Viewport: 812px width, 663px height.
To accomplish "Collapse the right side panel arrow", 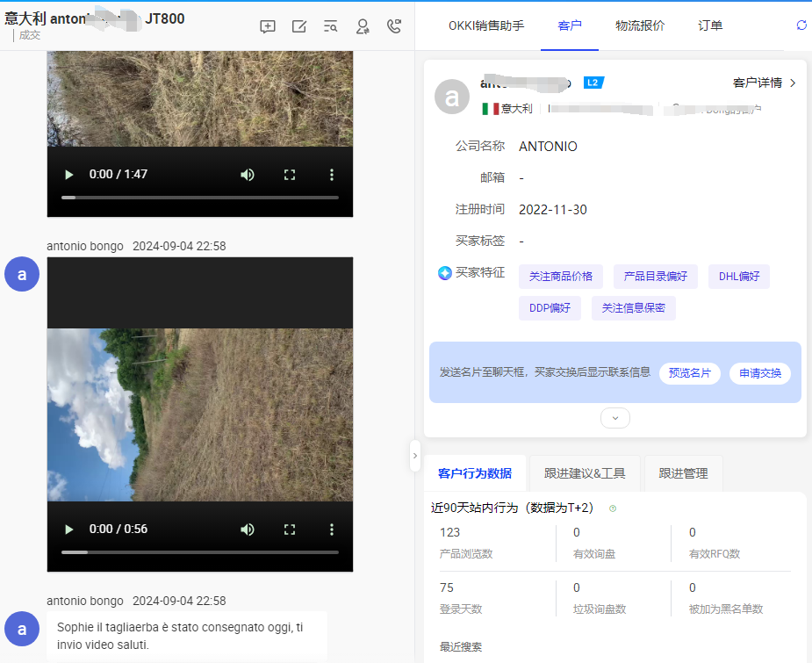I will [x=415, y=455].
